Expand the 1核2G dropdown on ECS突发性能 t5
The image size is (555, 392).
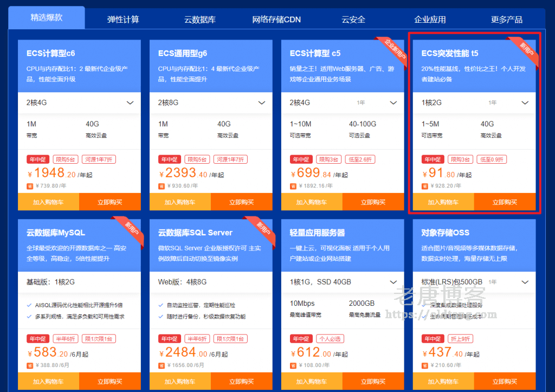click(x=525, y=101)
